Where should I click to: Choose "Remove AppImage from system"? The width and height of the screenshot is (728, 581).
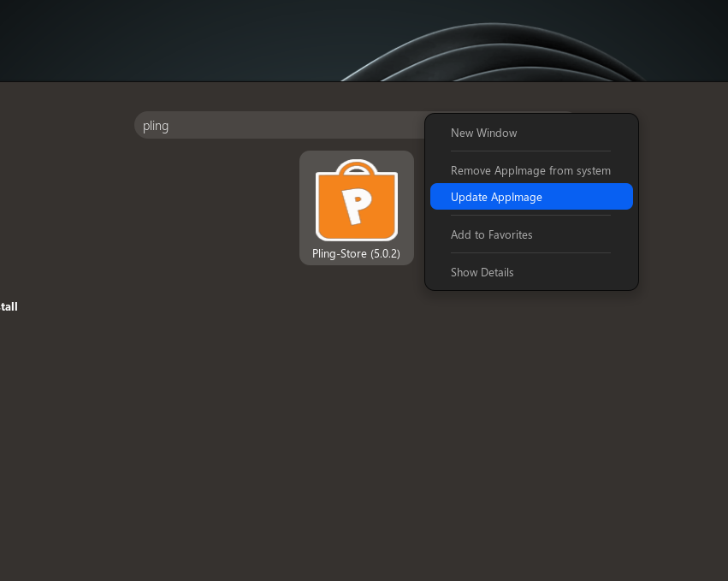pos(530,170)
